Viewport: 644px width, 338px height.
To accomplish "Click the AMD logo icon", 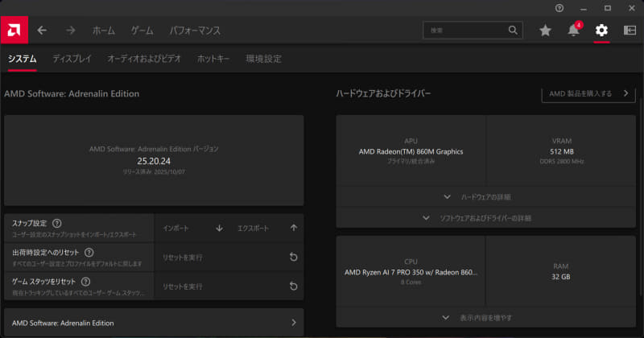I will pyautogui.click(x=14, y=30).
